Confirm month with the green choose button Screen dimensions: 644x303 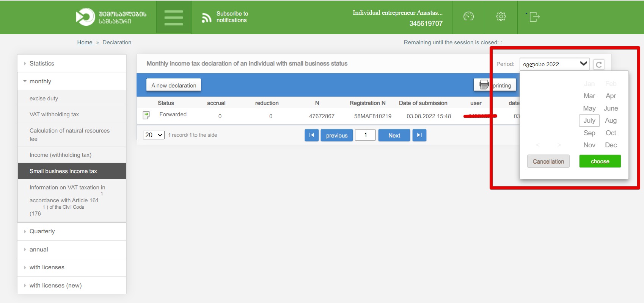tap(600, 161)
